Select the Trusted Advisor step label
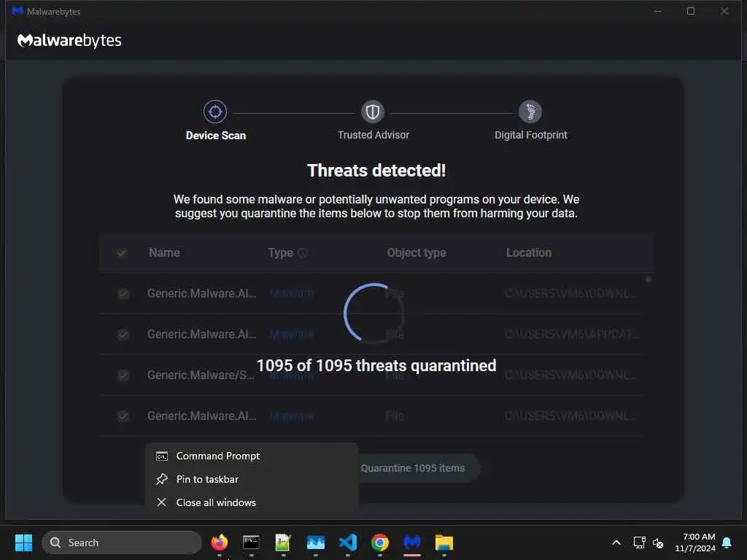Viewport: 747px width, 560px height. [373, 135]
